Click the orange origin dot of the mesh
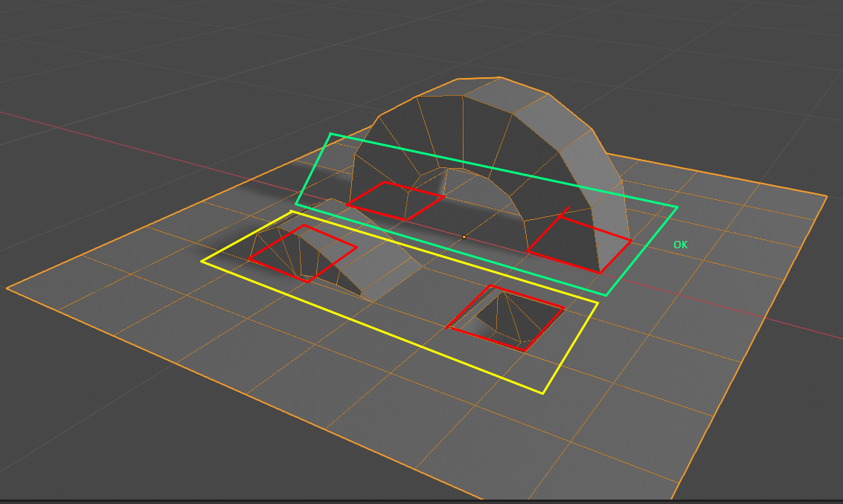The image size is (843, 504). [464, 236]
